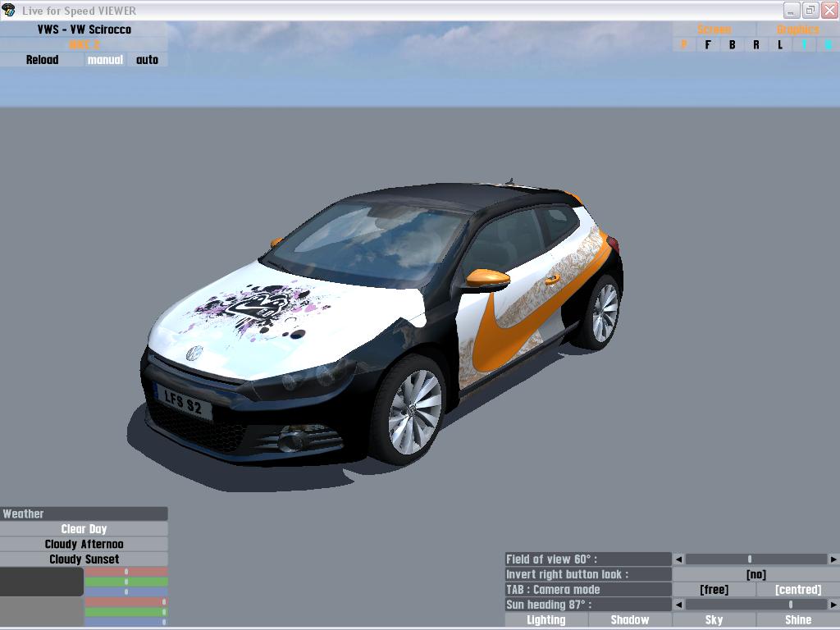
Task: Click the Reload skin button
Action: [42, 60]
